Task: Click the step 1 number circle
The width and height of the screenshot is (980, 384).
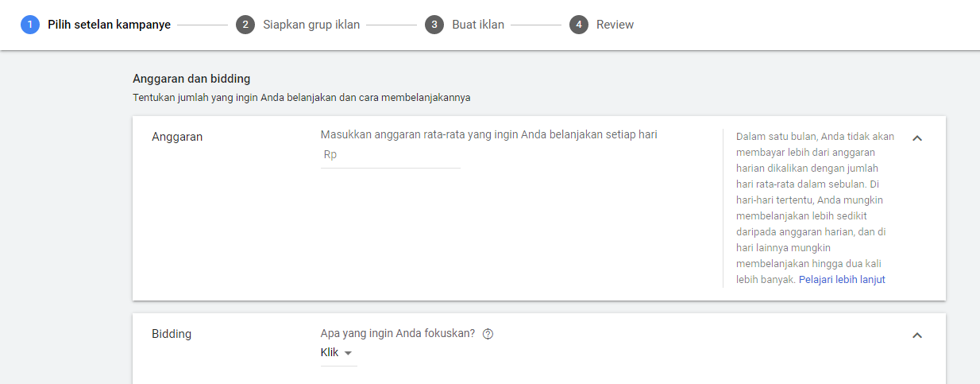Action: click(x=30, y=25)
